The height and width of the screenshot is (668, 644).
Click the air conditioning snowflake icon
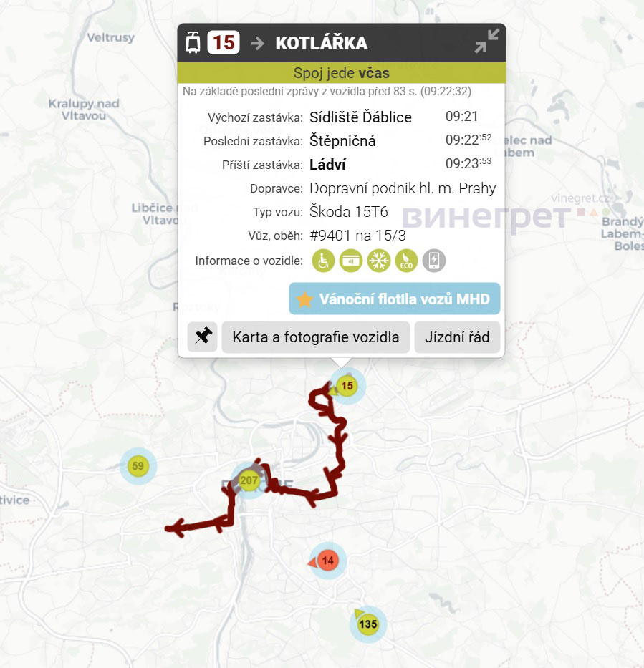pyautogui.click(x=378, y=261)
